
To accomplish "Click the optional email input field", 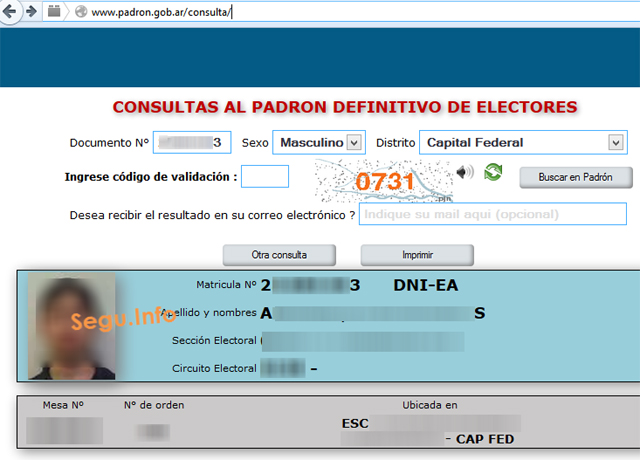I will click(x=492, y=215).
